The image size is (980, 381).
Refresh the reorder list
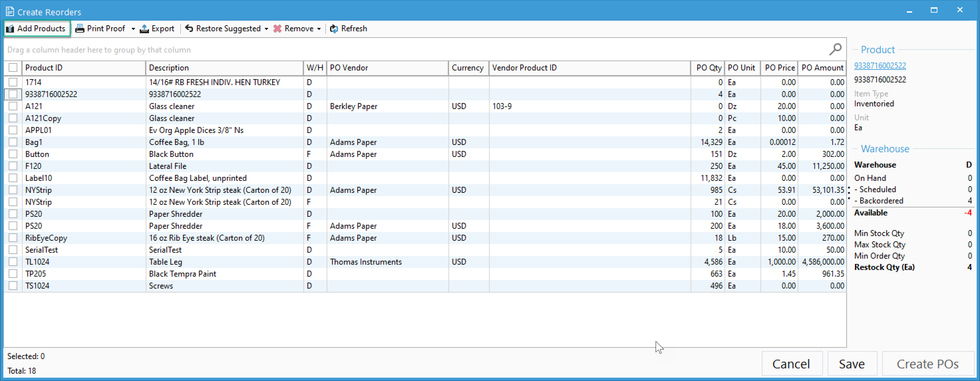pos(348,28)
